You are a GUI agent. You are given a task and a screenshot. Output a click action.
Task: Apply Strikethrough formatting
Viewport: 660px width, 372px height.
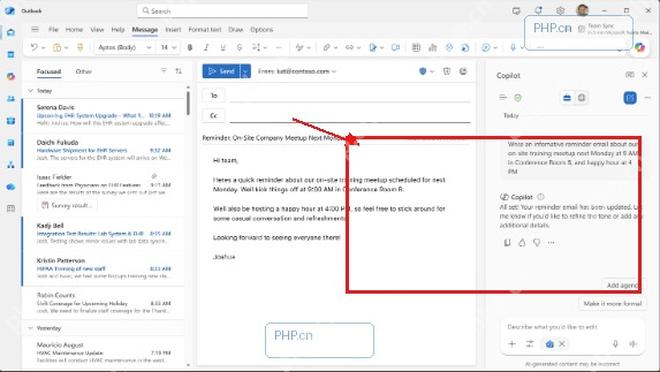click(239, 48)
